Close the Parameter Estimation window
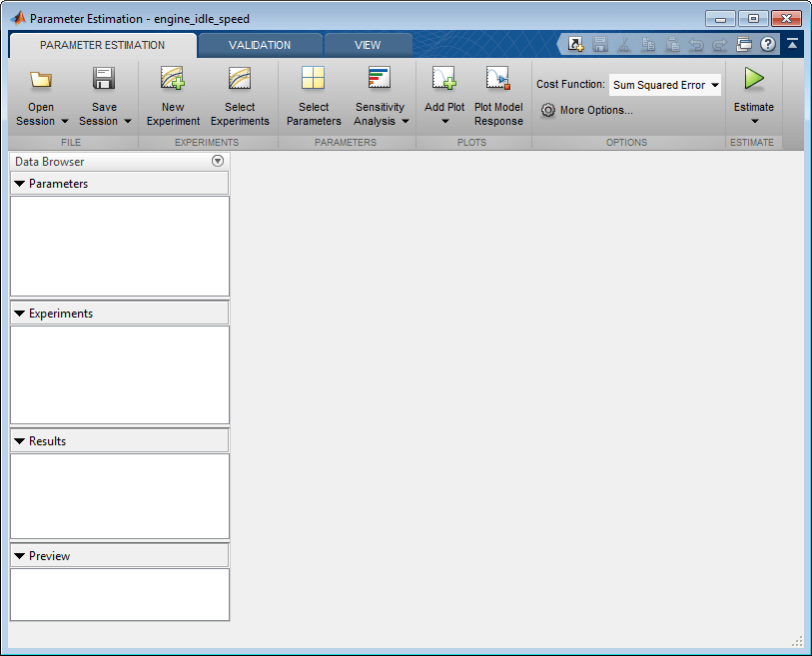 [787, 19]
